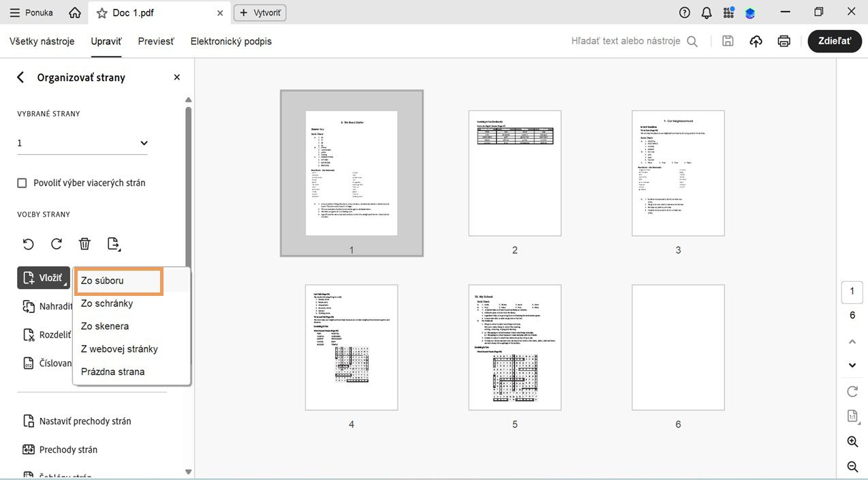Select page 5 thumbnail
868x480 pixels.
514,347
